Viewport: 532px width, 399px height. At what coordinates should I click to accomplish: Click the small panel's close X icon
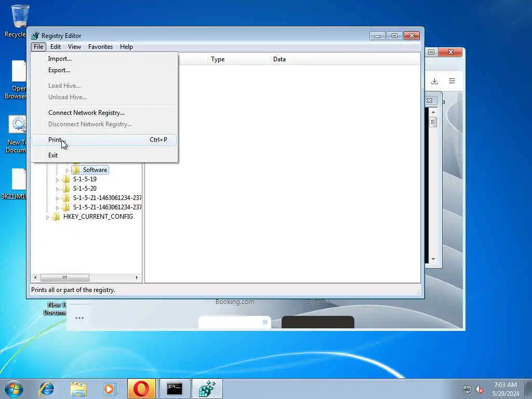tap(429, 100)
